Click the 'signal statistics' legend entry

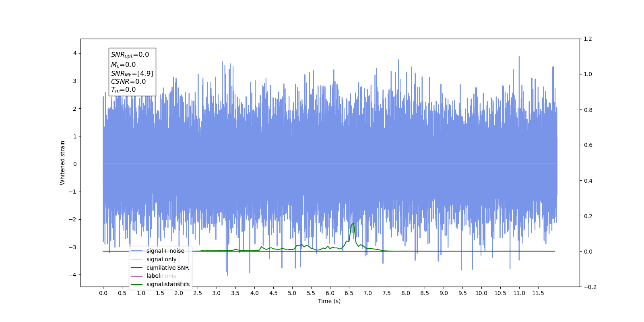168,284
